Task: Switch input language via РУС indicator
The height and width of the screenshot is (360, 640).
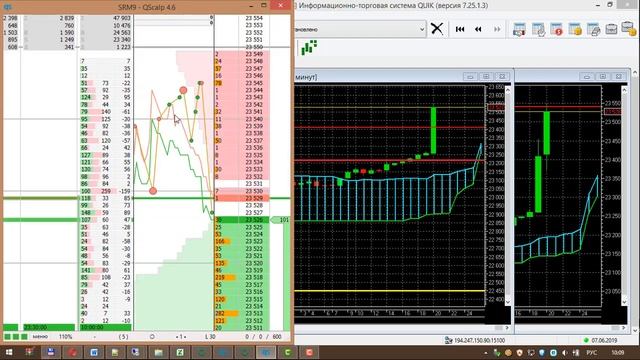Action: (x=591, y=352)
